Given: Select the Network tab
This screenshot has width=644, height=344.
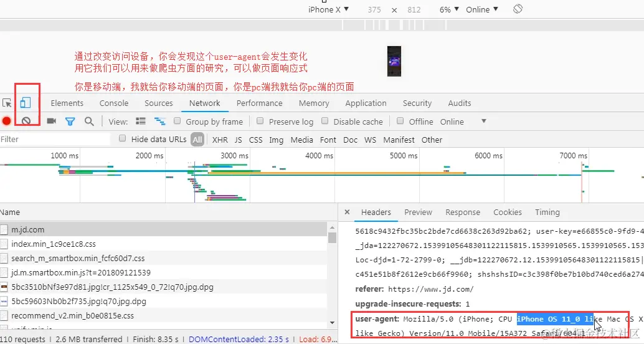Looking at the screenshot, I should [x=204, y=103].
